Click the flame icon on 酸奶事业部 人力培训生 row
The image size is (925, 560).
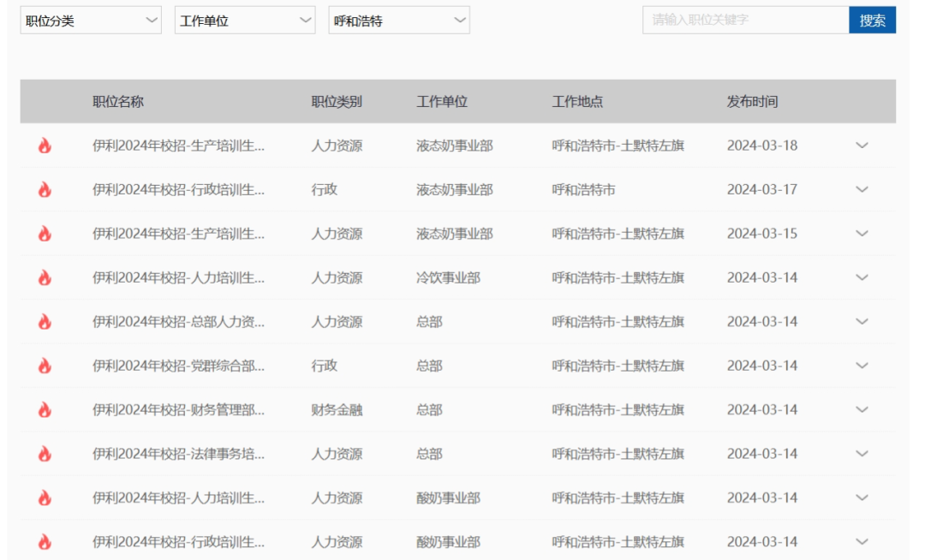pos(45,498)
